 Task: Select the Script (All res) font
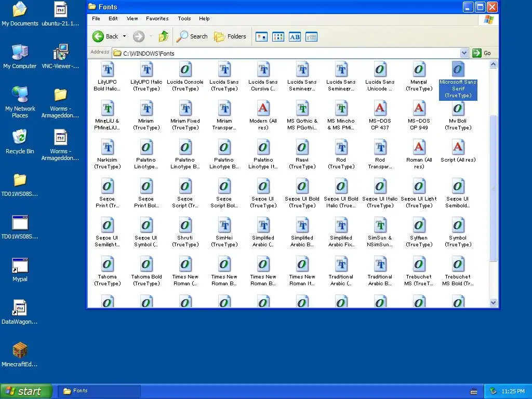(458, 151)
